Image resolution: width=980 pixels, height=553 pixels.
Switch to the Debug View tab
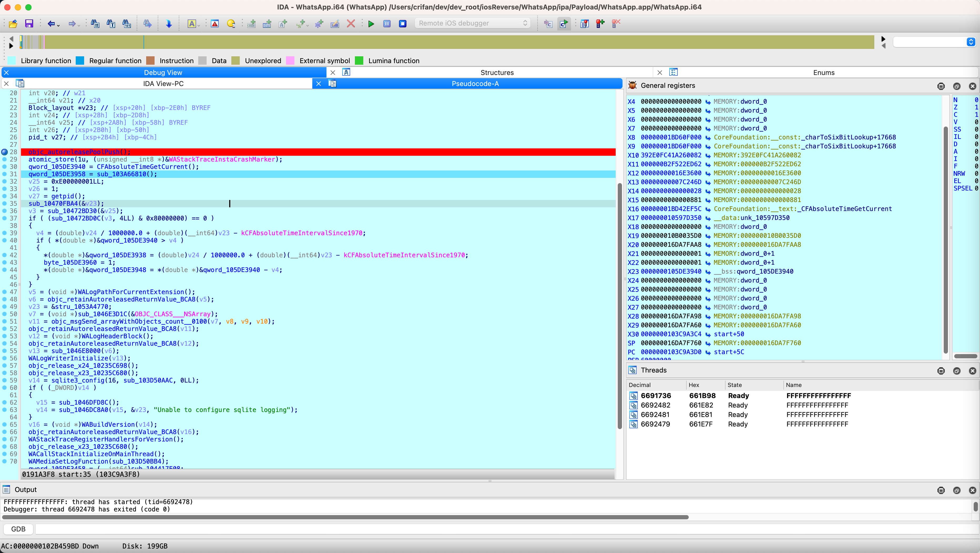[x=163, y=72]
